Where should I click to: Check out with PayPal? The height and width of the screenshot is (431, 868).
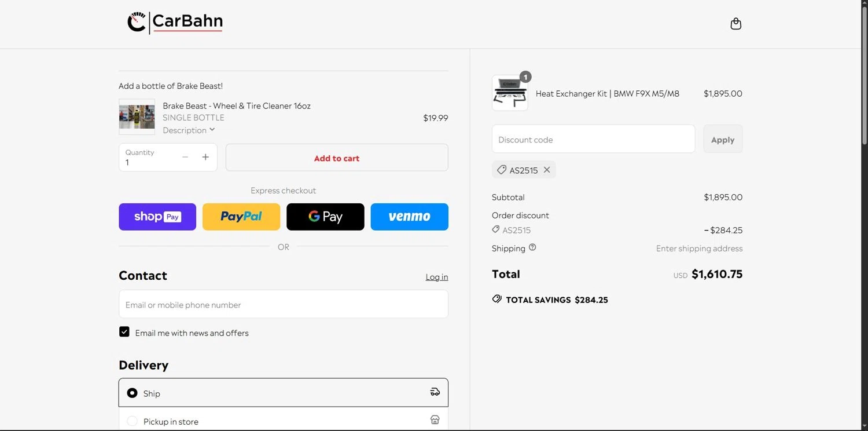(241, 217)
